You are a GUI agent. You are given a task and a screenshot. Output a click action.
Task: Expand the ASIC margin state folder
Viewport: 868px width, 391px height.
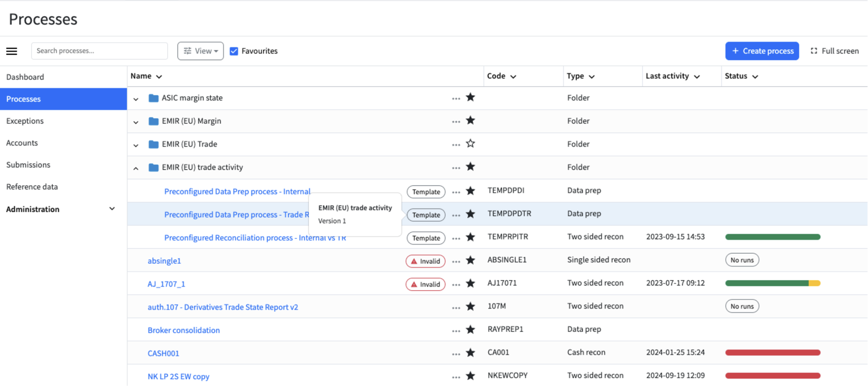(x=136, y=99)
